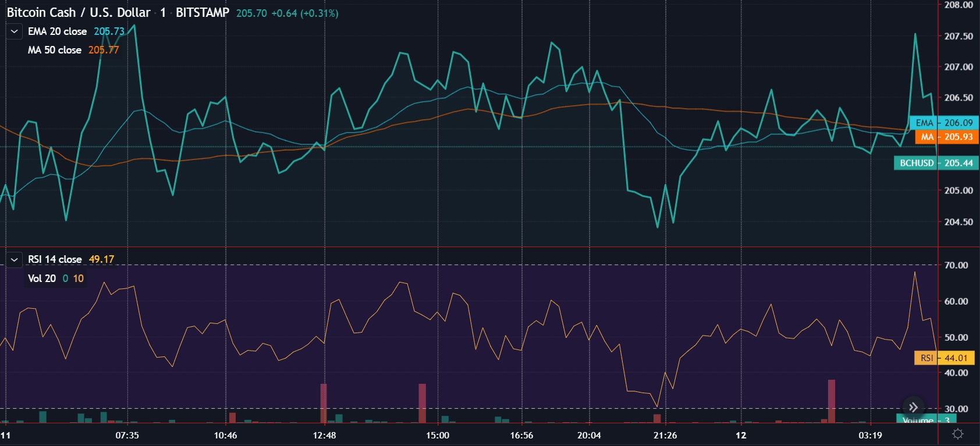Select the EMA 20 close indicator label

57,31
